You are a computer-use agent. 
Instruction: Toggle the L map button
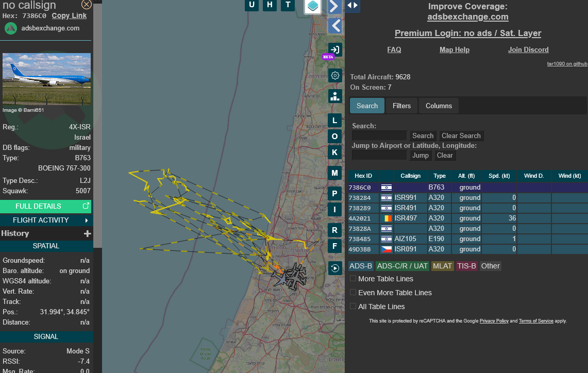click(334, 121)
